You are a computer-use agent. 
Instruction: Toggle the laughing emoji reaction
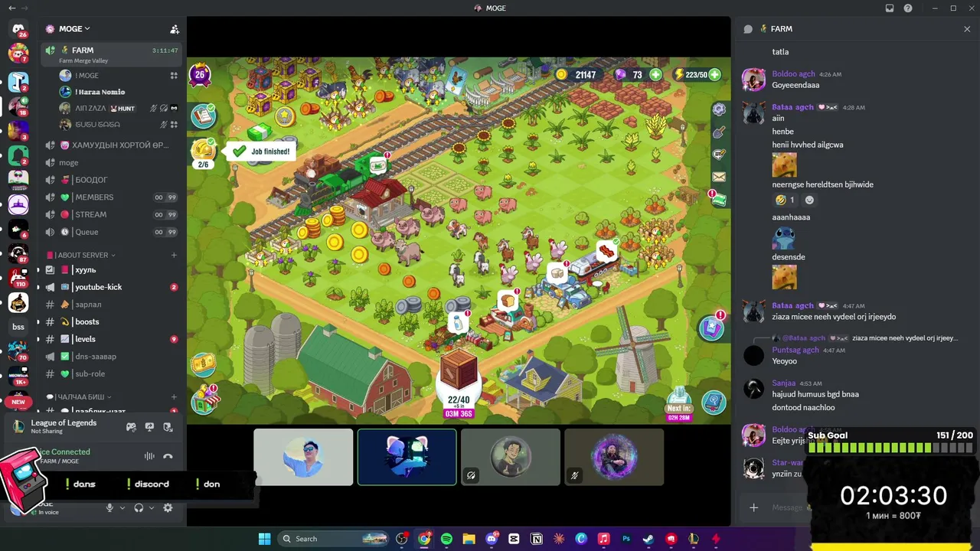pyautogui.click(x=786, y=201)
